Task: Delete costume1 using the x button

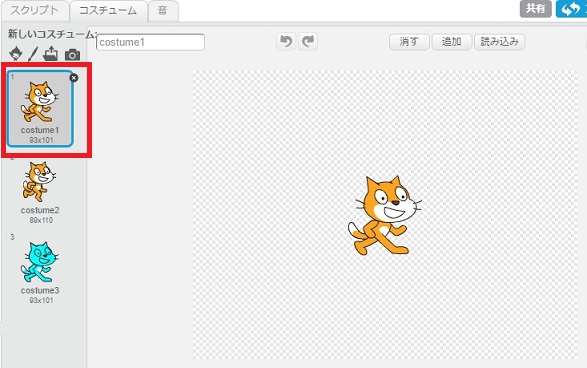Action: (74, 77)
